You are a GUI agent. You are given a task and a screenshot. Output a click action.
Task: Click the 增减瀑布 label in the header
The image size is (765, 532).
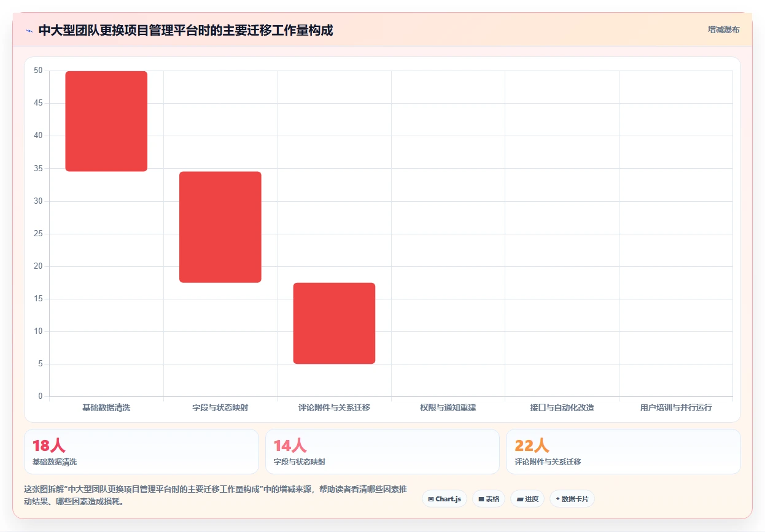pyautogui.click(x=723, y=29)
